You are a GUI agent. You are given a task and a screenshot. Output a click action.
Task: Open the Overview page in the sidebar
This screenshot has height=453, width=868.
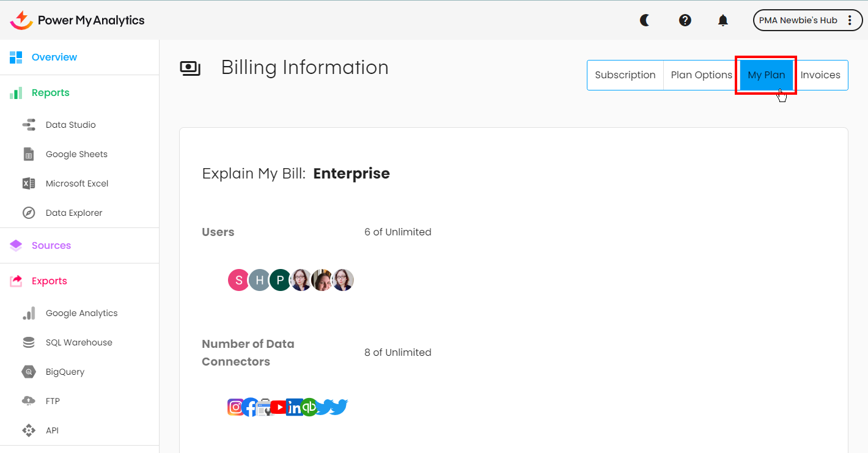click(x=54, y=57)
